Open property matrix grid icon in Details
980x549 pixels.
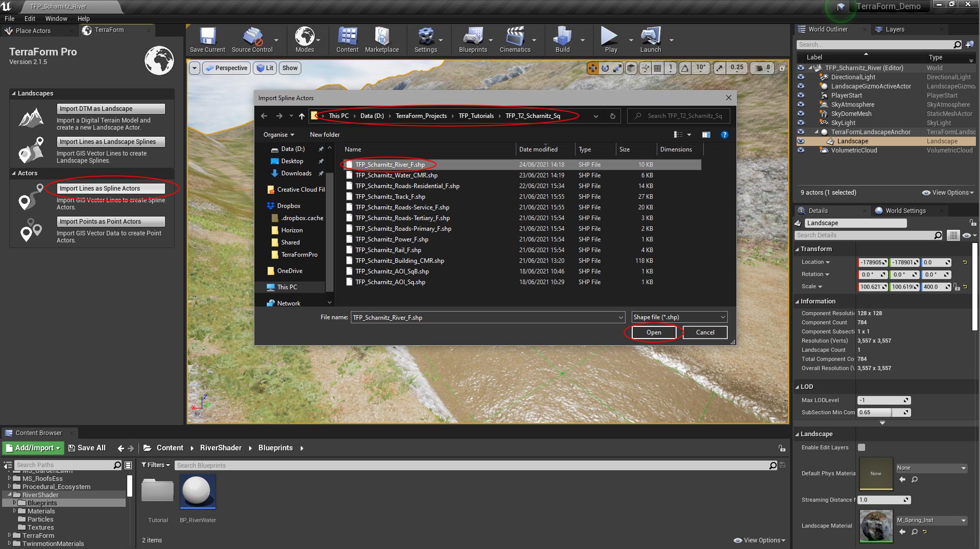click(953, 235)
